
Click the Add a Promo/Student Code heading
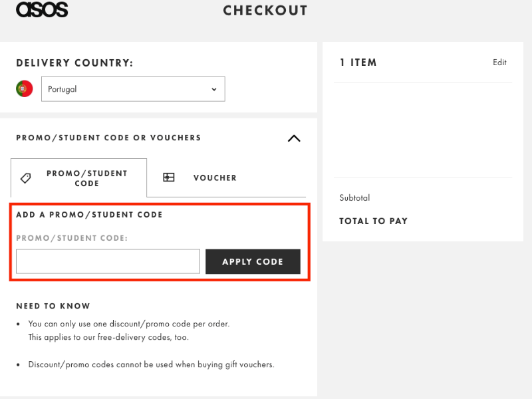[x=89, y=215]
